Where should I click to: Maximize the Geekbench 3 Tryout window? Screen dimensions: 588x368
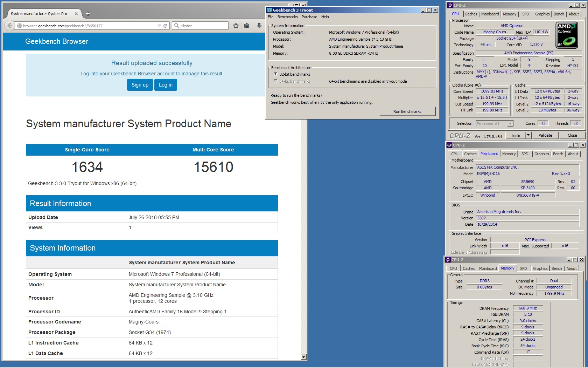(429, 10)
